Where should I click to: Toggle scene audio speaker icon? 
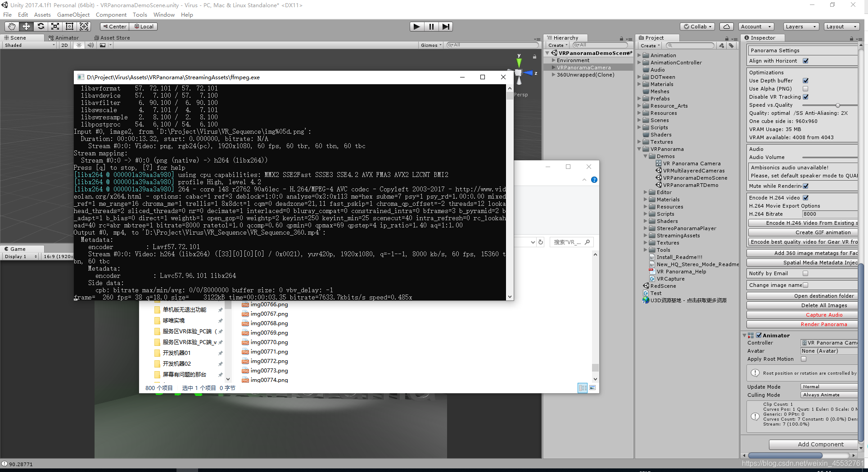90,45
